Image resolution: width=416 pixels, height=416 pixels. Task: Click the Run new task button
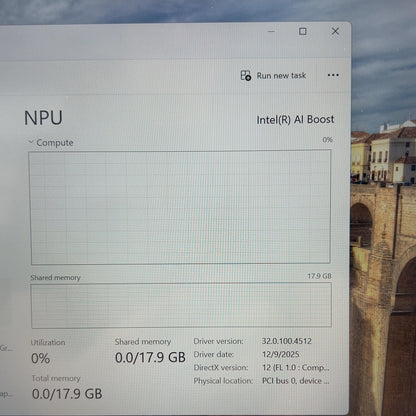click(273, 76)
